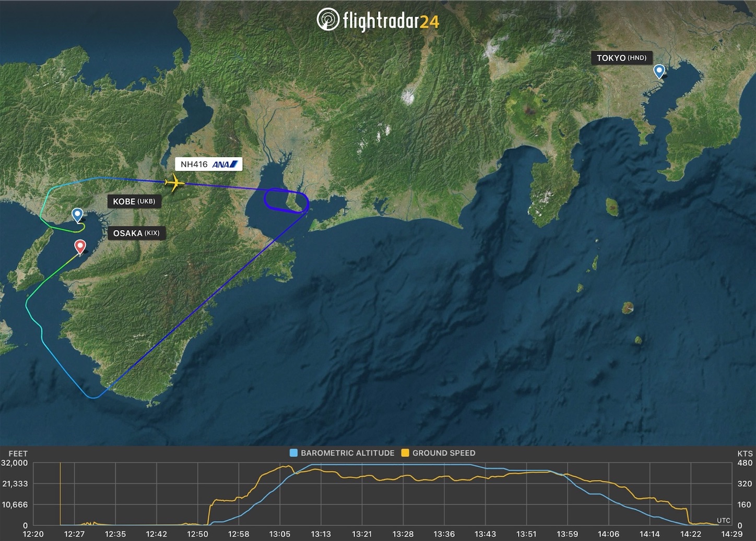Select the yellow NH416 airplane icon
This screenshot has height=541, width=756.
[x=175, y=183]
